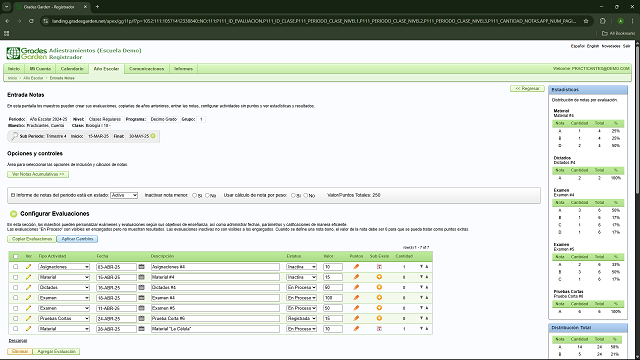
Task: Click the Sub Evals orange plus for Material #4
Action: pyautogui.click(x=379, y=277)
